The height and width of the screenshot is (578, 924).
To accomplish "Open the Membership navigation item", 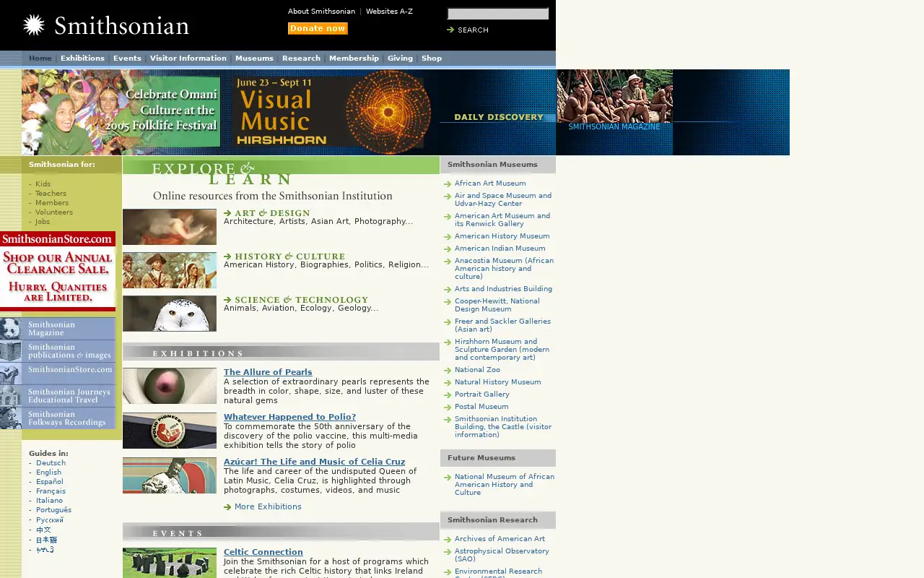I will [x=354, y=59].
